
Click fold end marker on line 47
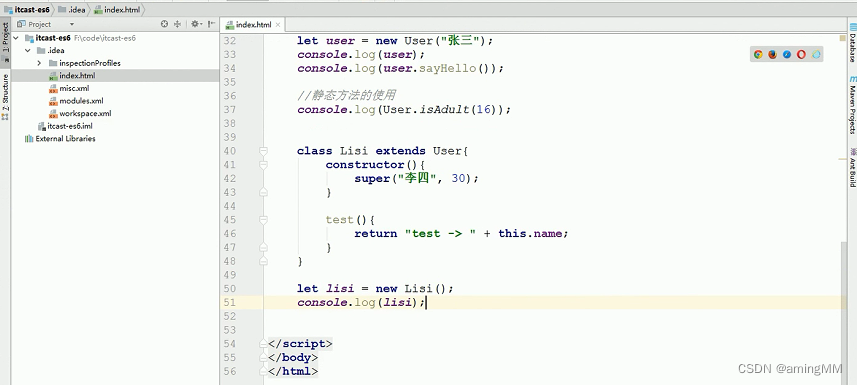pos(263,247)
